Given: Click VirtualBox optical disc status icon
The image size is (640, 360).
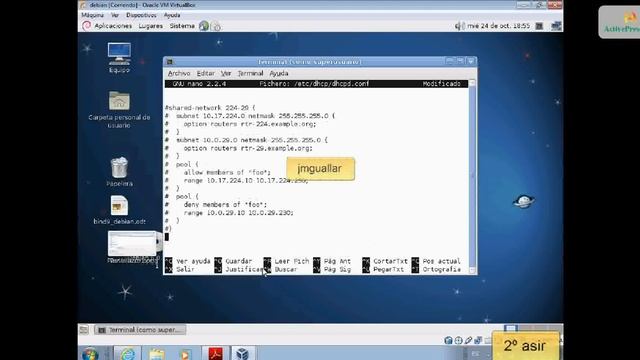Looking at the screenshot, I should pos(458,340).
